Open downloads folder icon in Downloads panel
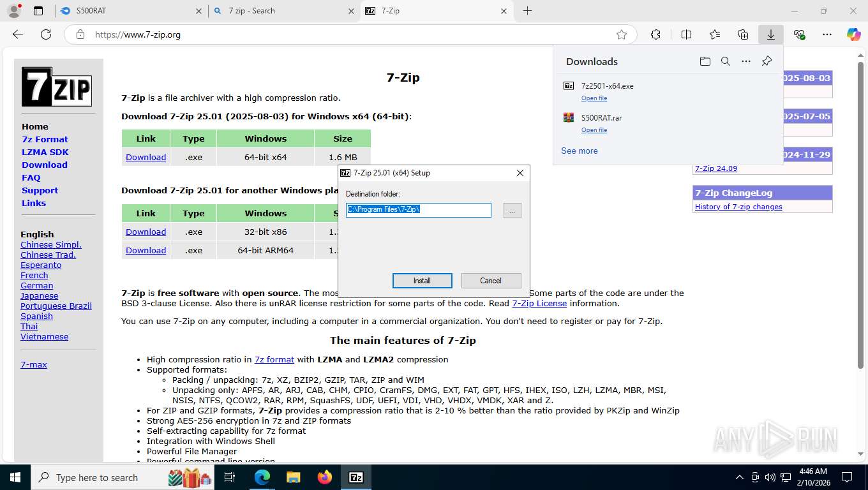Image resolution: width=868 pixels, height=490 pixels. coord(705,61)
